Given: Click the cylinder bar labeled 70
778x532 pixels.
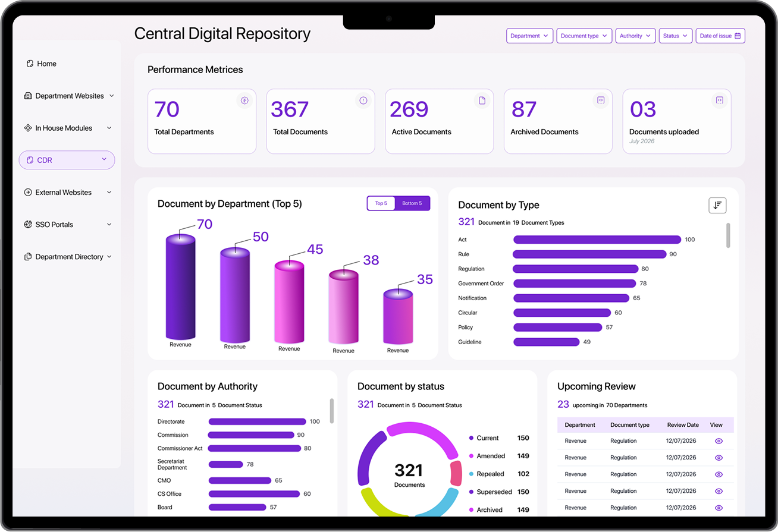Looking at the screenshot, I should (180, 287).
